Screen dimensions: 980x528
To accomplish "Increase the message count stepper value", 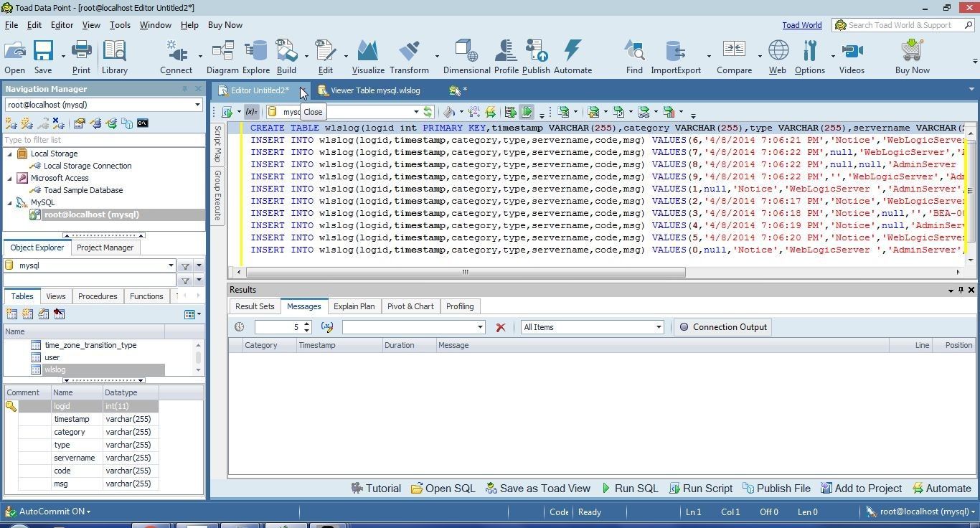I will point(306,324).
